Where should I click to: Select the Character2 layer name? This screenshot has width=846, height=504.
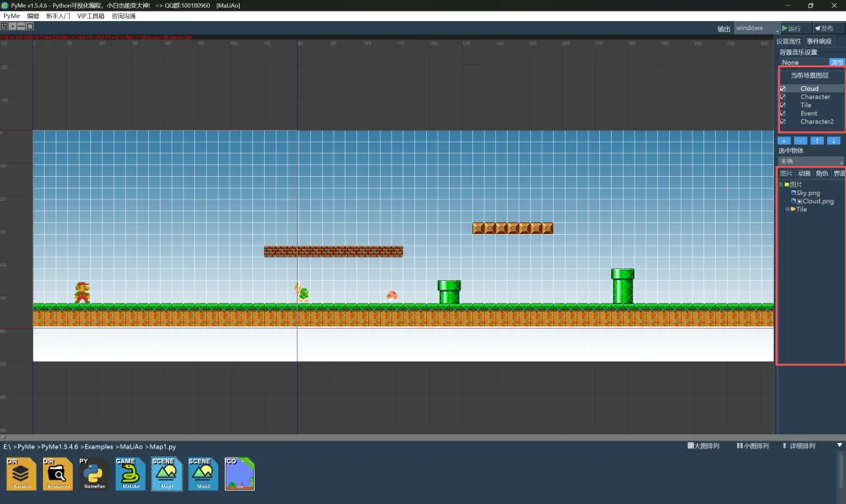point(817,122)
